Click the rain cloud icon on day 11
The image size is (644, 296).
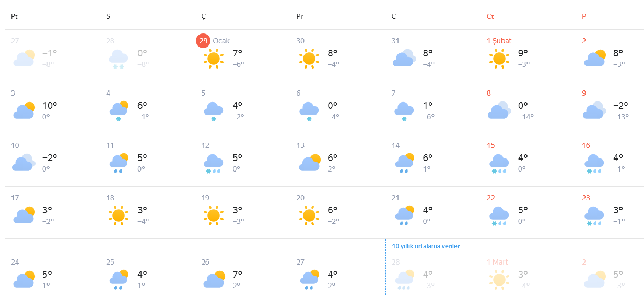pyautogui.click(x=119, y=163)
